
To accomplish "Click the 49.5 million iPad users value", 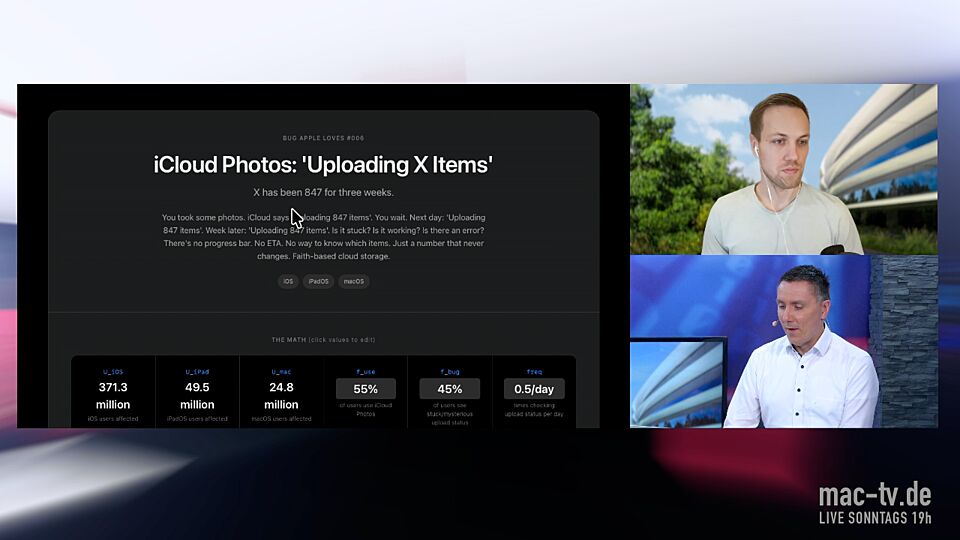I will click(197, 395).
